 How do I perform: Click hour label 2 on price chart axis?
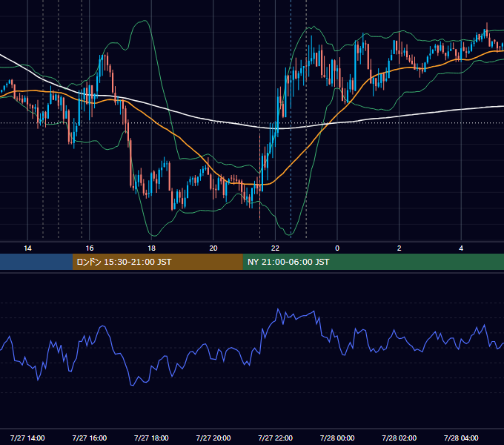(399, 248)
